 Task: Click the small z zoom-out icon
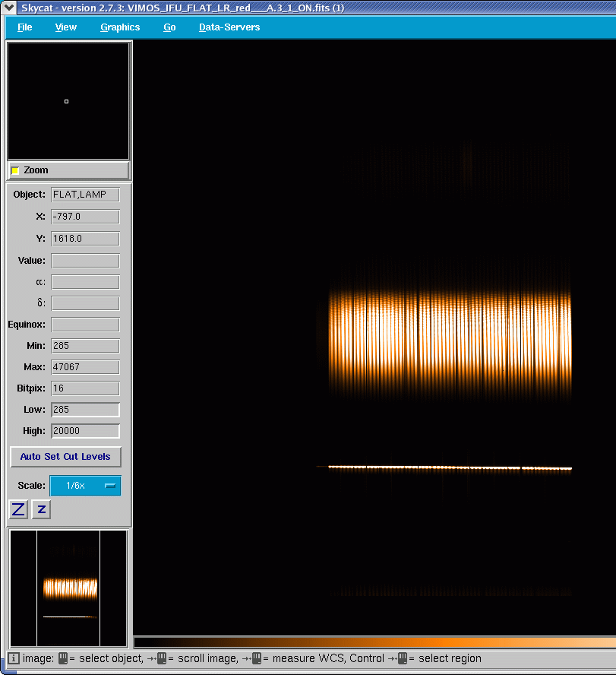pos(41,510)
